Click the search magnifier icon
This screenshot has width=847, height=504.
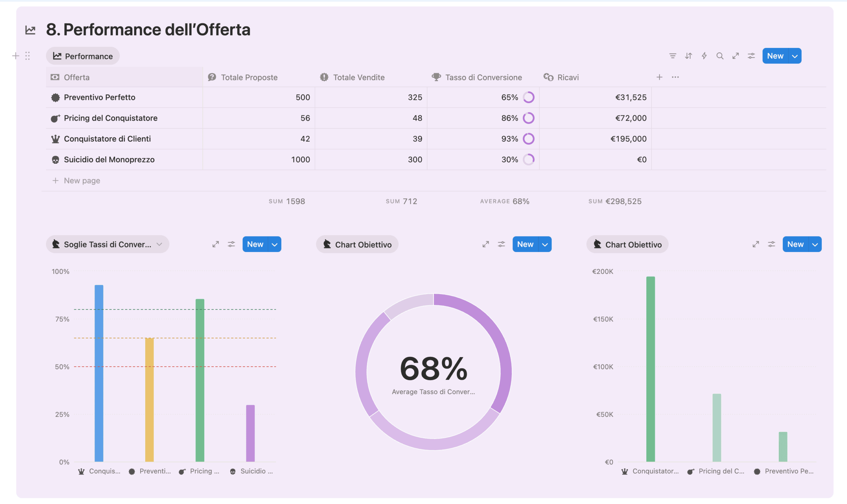720,56
